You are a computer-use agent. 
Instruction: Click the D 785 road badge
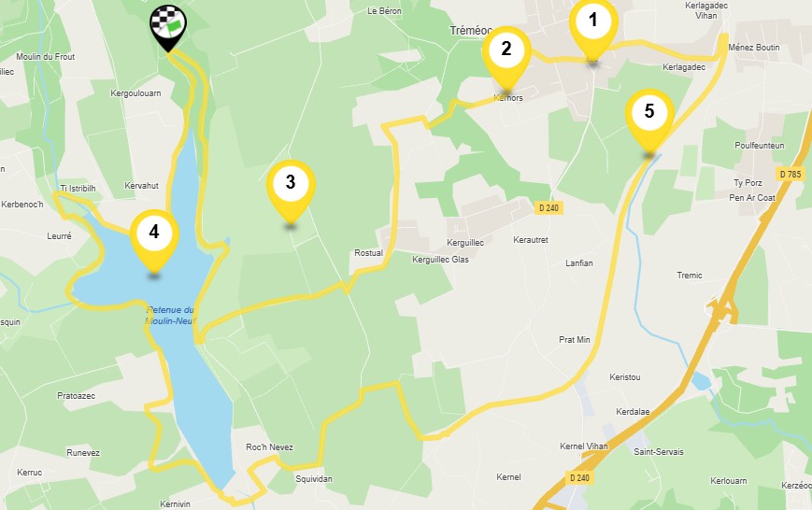coord(791,175)
